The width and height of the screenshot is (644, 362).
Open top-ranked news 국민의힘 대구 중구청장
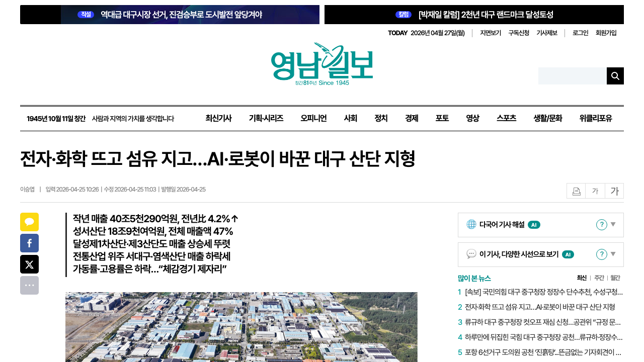pyautogui.click(x=544, y=292)
